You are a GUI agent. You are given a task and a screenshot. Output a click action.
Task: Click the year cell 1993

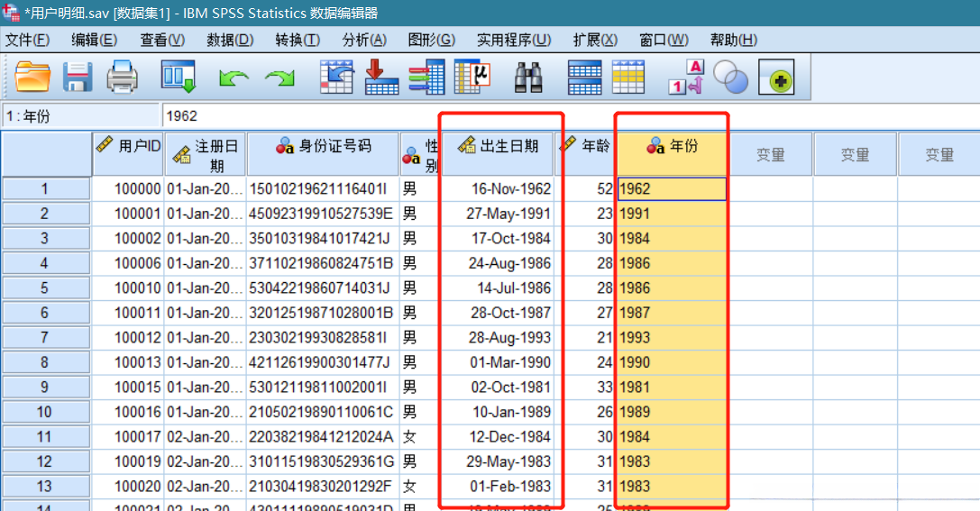672,337
